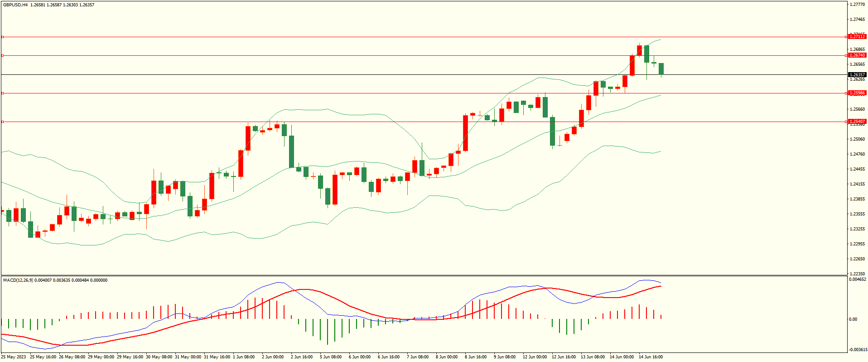Click the 1 Jun 08:00 time label
Image resolution: width=868 pixels, height=362 pixels.
243,357
